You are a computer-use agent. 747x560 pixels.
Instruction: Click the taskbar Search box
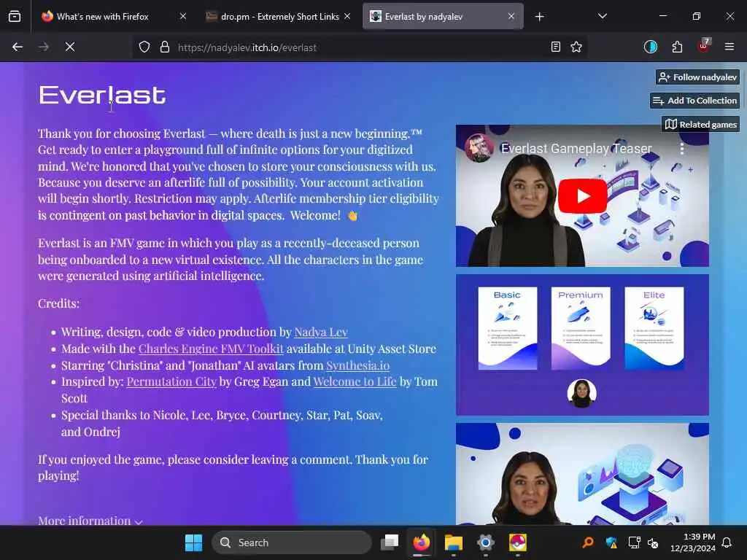(291, 542)
